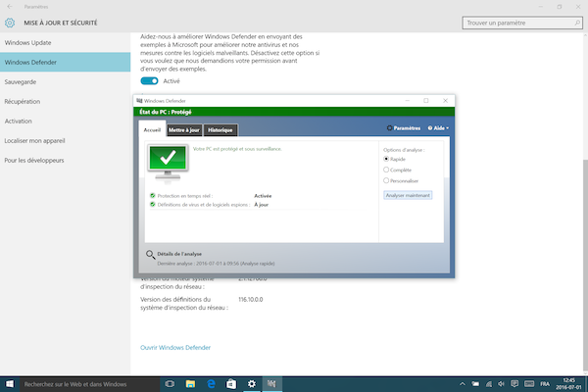Switch to Settings app in the taskbar

click(x=252, y=384)
